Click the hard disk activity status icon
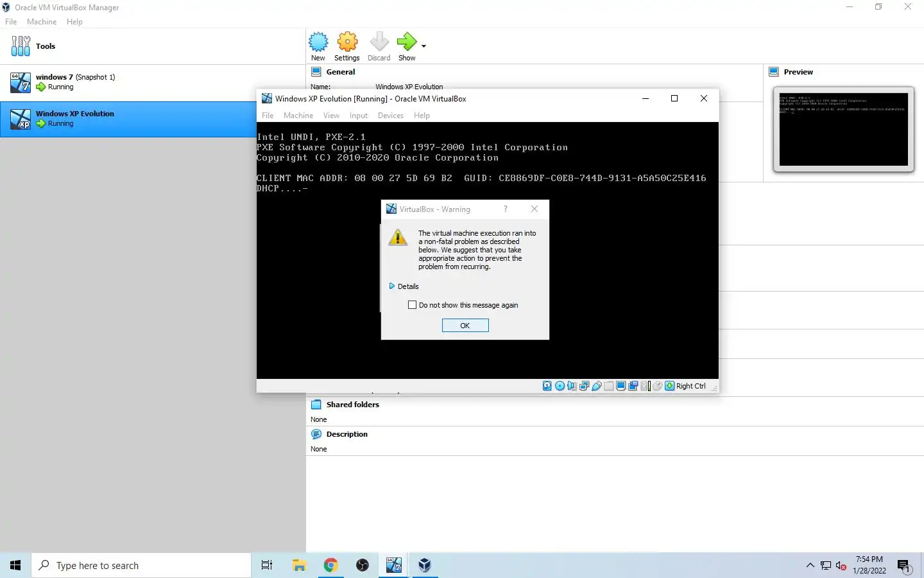 547,386
